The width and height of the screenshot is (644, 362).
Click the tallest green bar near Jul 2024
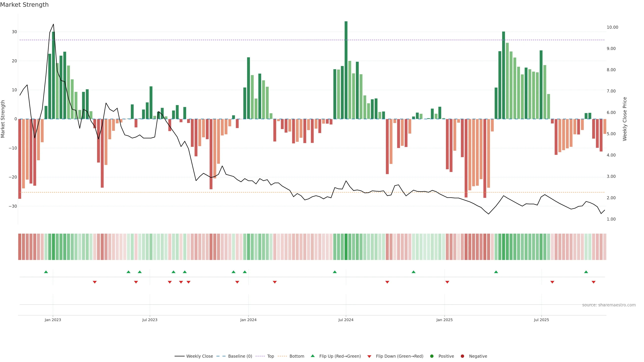(x=346, y=70)
